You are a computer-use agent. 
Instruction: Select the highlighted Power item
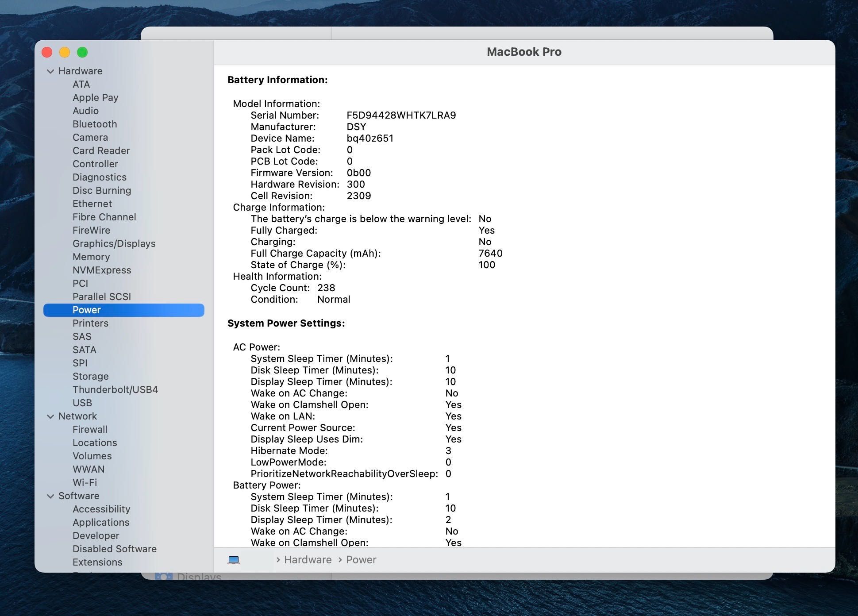tap(124, 310)
